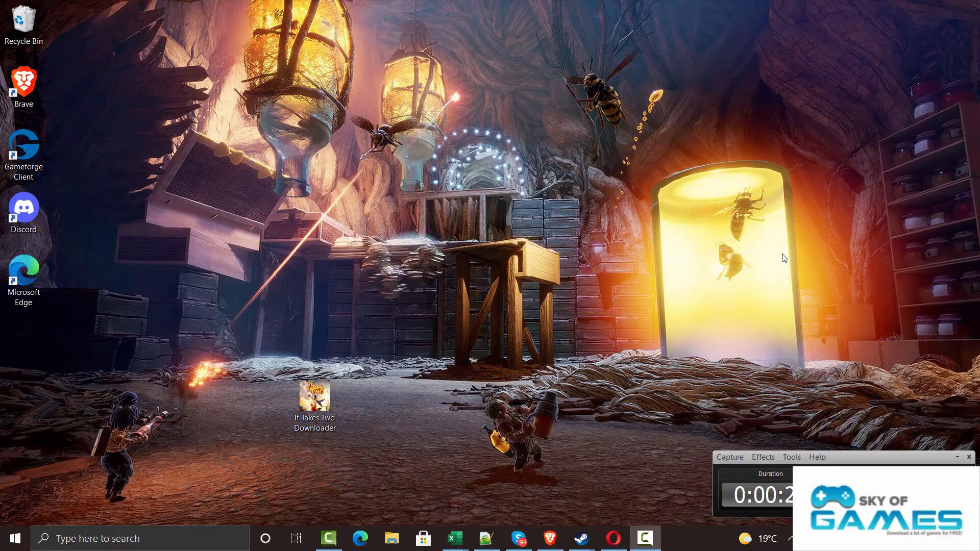Open Task View from the taskbar

click(296, 538)
